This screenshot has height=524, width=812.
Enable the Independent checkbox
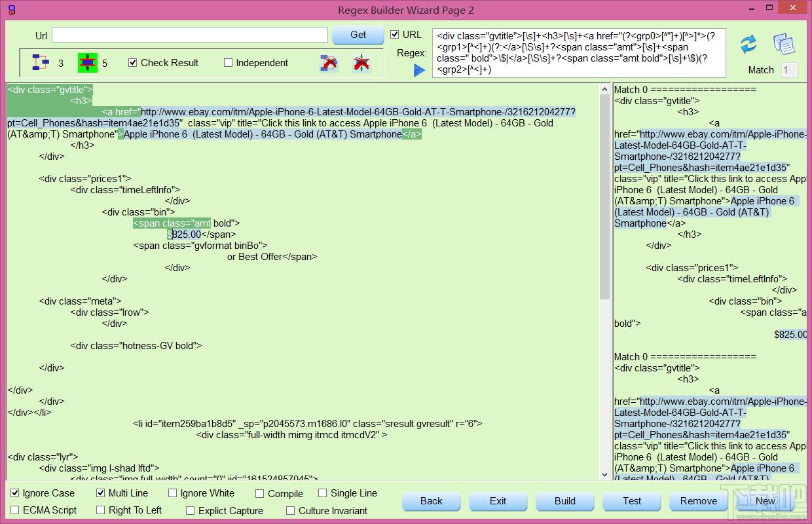click(228, 63)
